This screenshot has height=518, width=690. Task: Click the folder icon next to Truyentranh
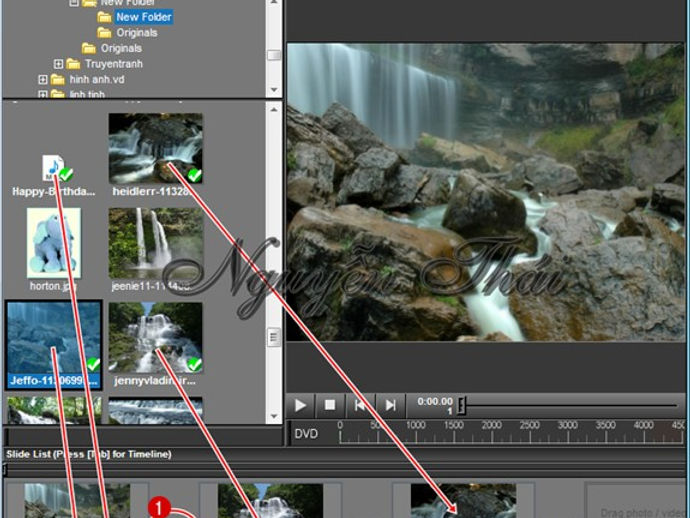[73, 64]
